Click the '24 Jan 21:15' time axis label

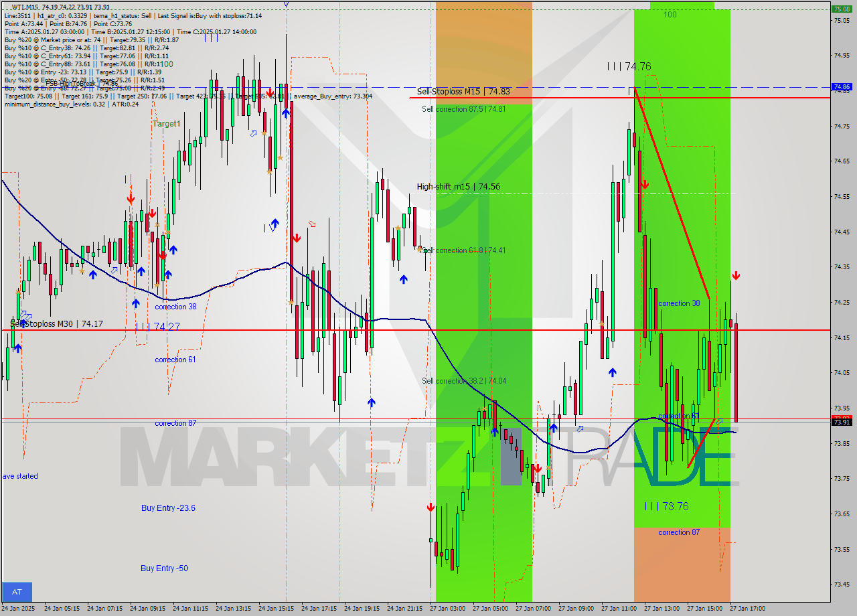pos(404,609)
